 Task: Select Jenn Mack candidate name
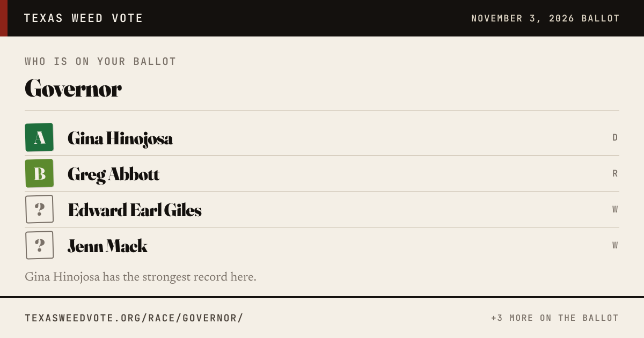pos(107,246)
